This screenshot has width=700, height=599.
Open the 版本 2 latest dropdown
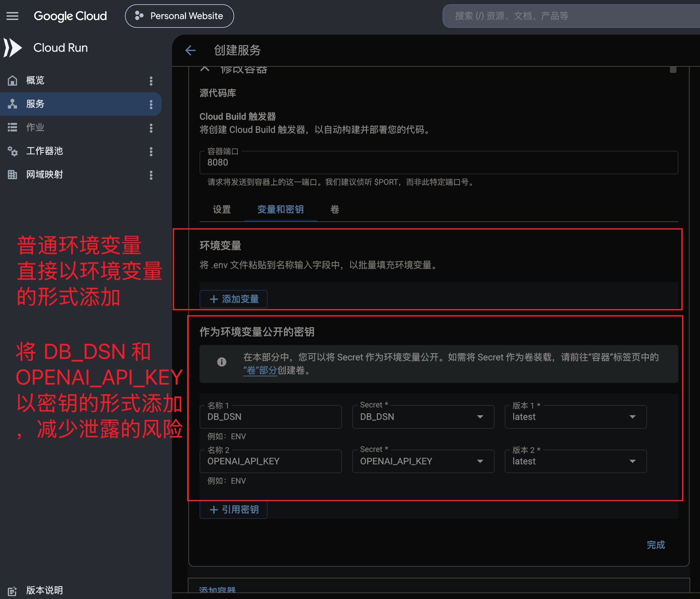575,461
